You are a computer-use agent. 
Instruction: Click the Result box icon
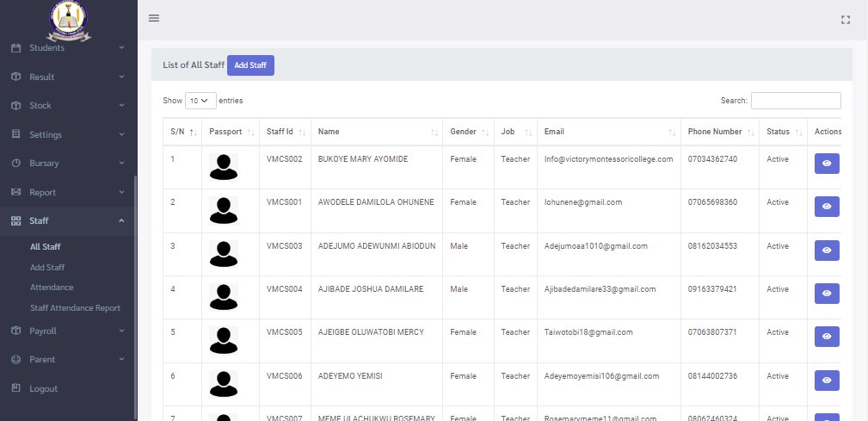coord(16,77)
